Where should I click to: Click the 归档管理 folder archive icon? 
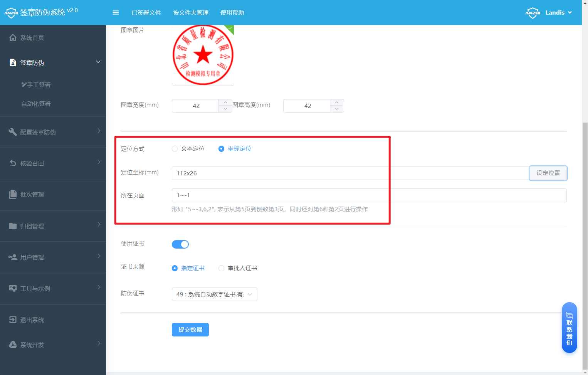(x=13, y=226)
